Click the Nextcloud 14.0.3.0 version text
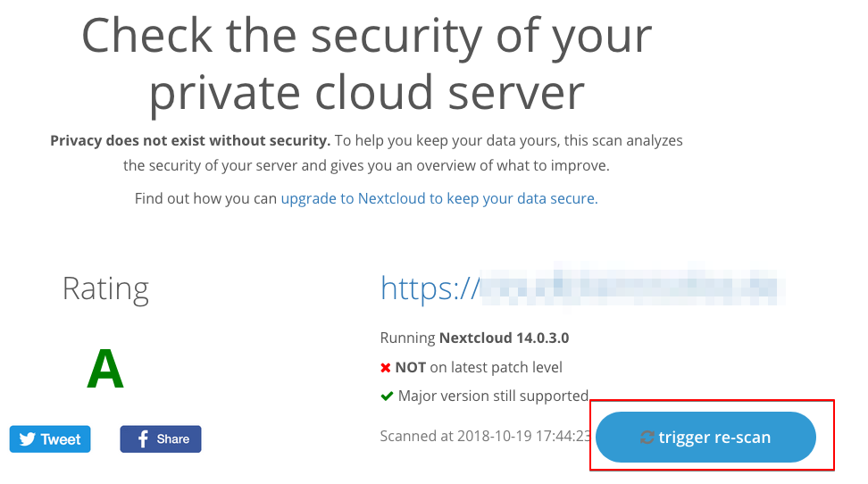Viewport: 868px width, 484px height. (x=504, y=338)
